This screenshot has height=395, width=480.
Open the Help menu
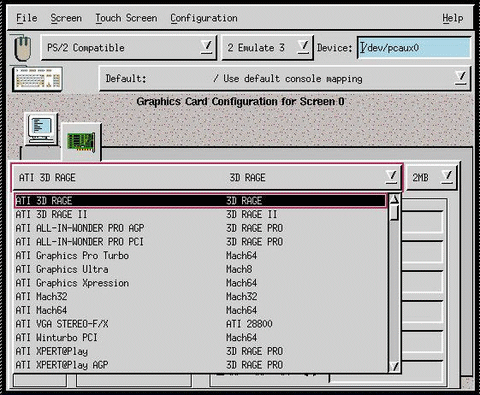pos(453,18)
